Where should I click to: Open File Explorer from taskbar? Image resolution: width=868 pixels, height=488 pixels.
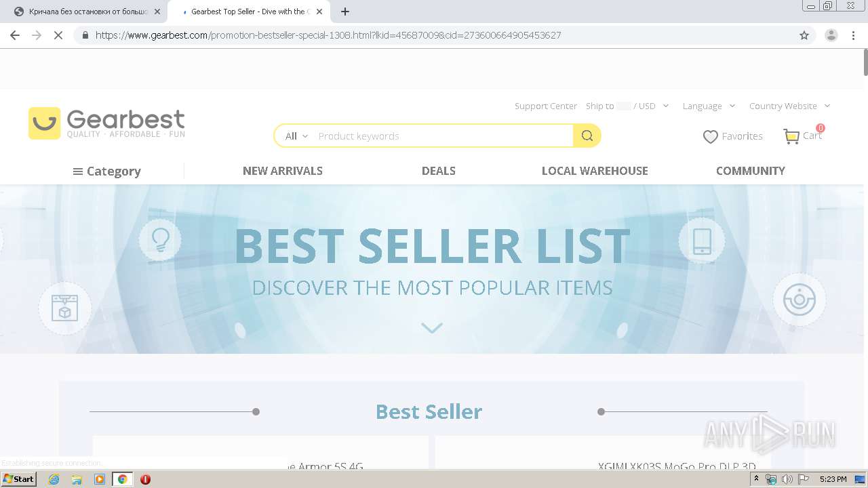click(x=77, y=479)
